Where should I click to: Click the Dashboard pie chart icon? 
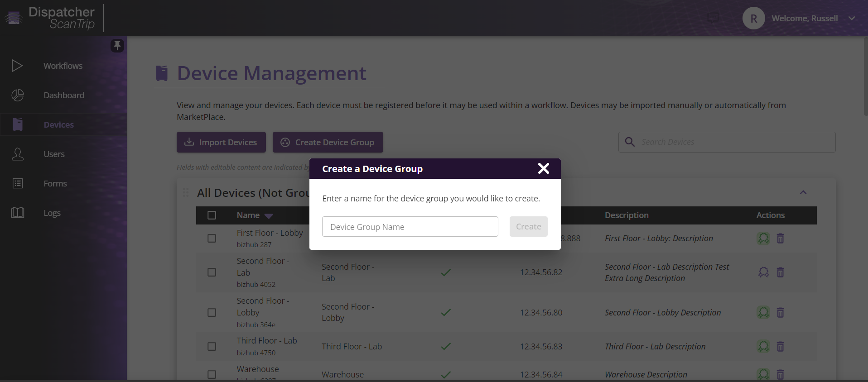coord(18,95)
